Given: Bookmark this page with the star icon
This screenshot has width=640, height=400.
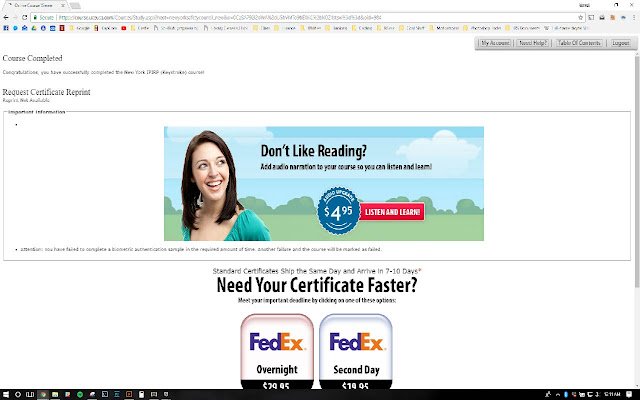Looking at the screenshot, I should [580, 18].
